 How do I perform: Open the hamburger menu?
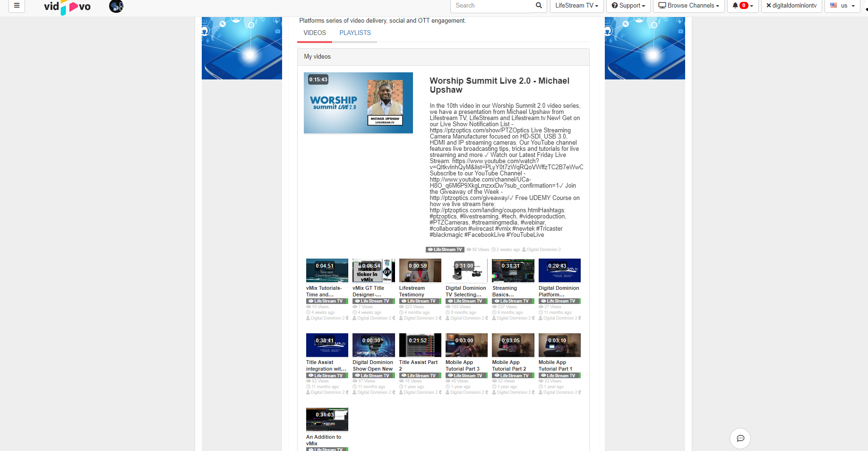[x=17, y=6]
